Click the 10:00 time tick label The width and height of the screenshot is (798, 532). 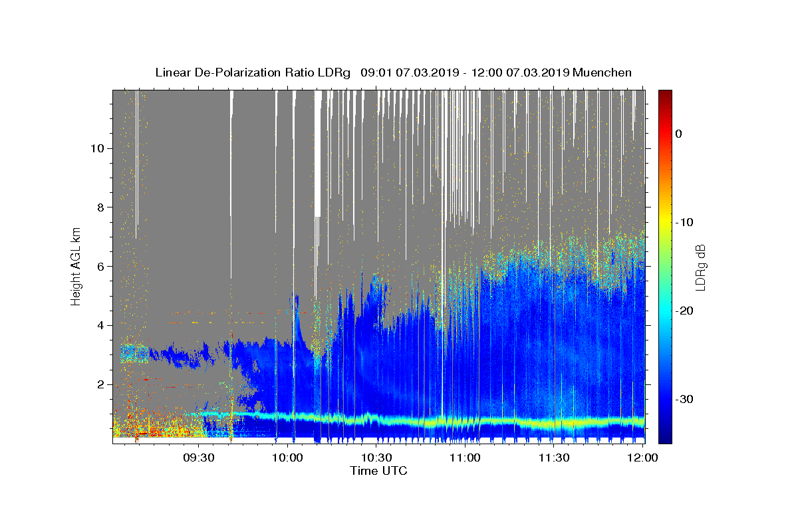click(288, 458)
